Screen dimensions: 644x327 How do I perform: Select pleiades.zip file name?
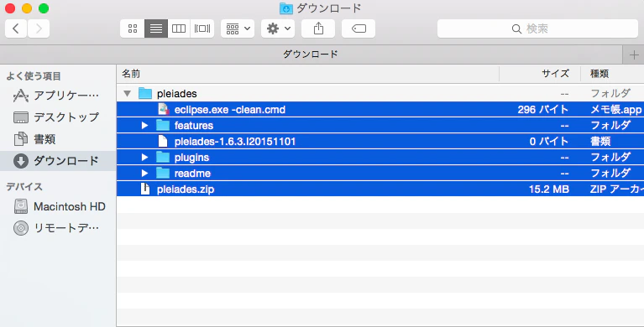[x=186, y=189]
